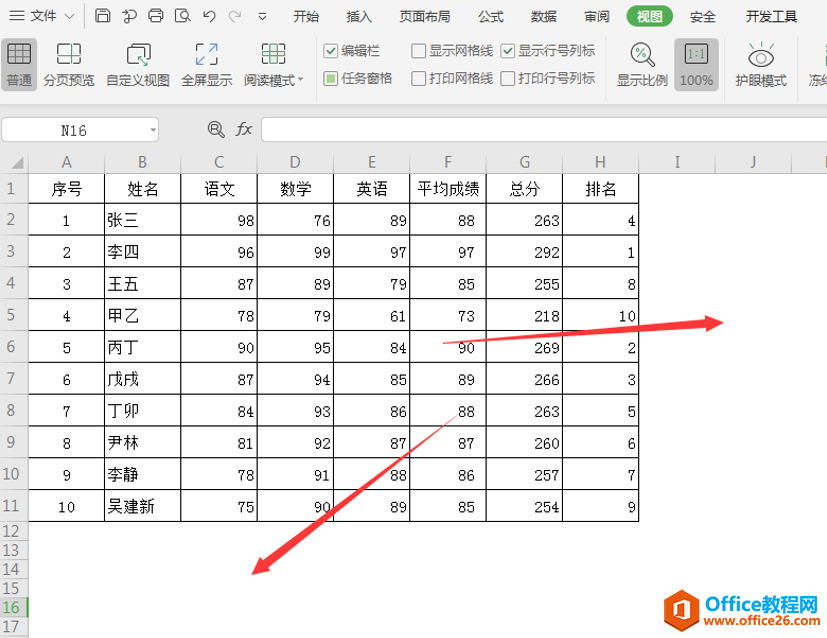Image resolution: width=827 pixels, height=638 pixels.
Task: Select column I header
Action: tap(677, 162)
